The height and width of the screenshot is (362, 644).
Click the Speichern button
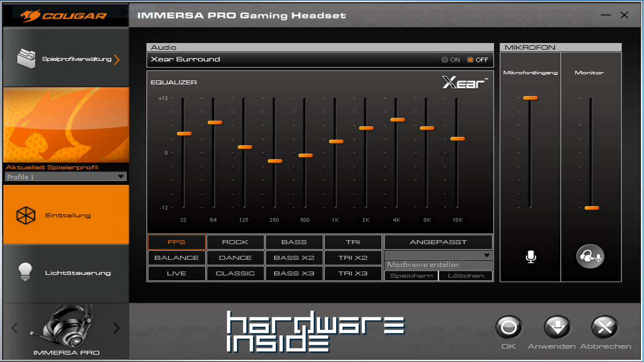tap(411, 276)
